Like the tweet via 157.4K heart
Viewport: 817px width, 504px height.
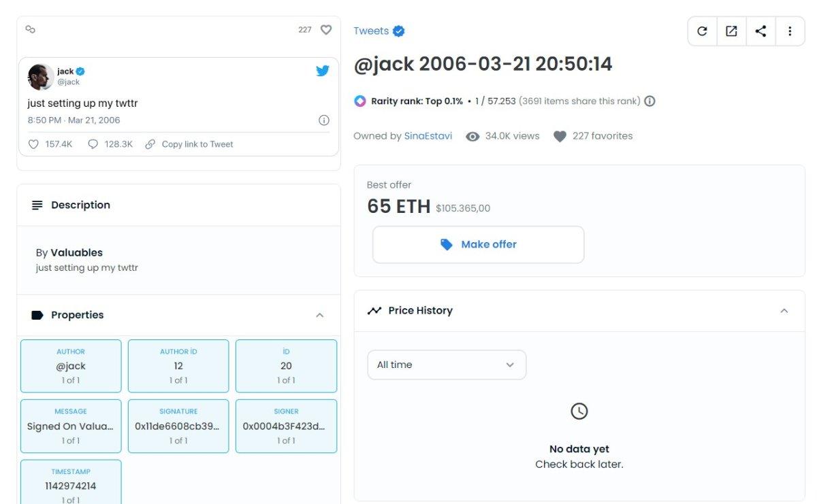pos(34,144)
